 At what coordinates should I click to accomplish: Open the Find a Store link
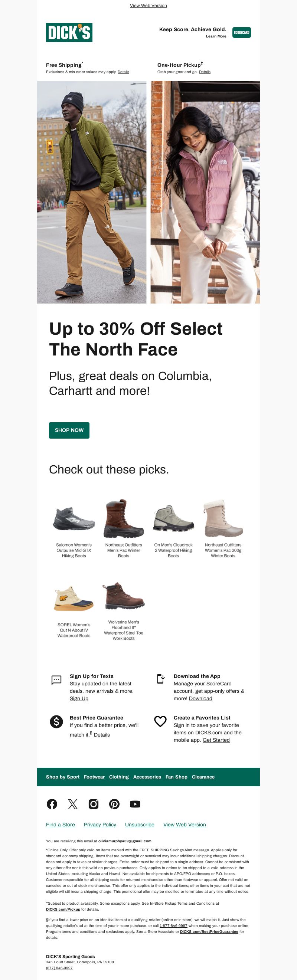point(61,825)
